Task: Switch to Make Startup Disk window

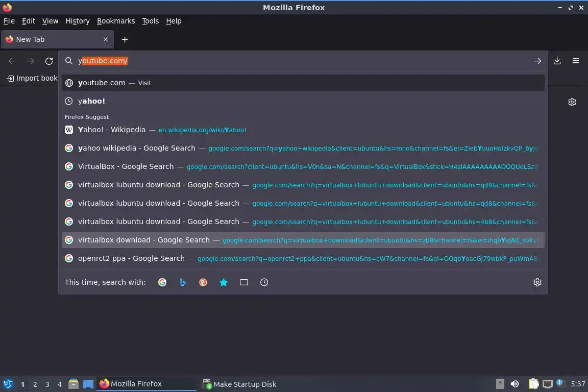Action: [x=240, y=384]
